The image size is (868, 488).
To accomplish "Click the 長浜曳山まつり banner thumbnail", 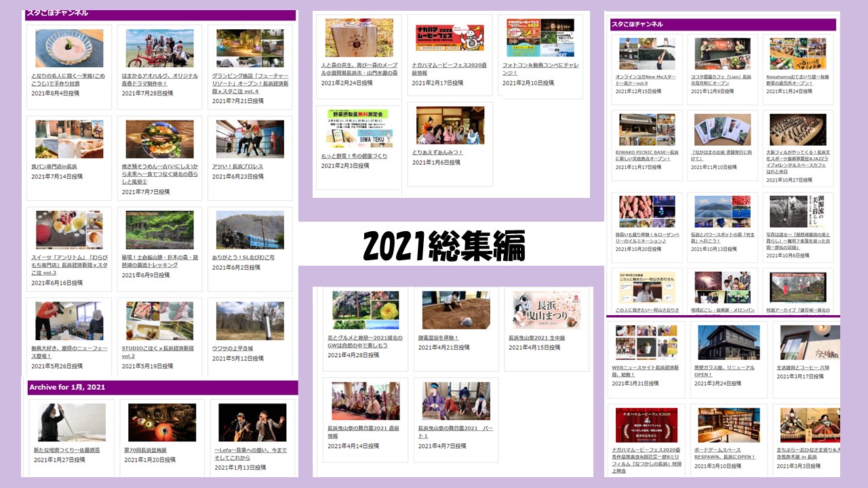I will [547, 310].
